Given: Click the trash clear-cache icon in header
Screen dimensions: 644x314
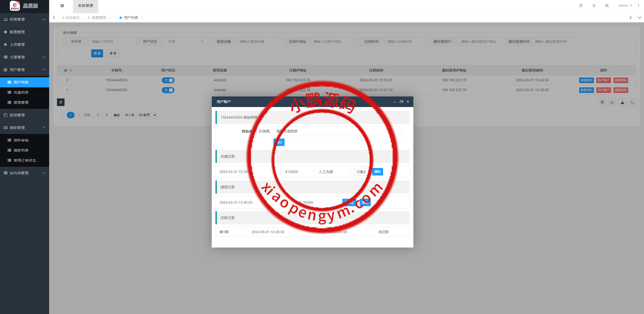Looking at the screenshot, I should pos(594,6).
